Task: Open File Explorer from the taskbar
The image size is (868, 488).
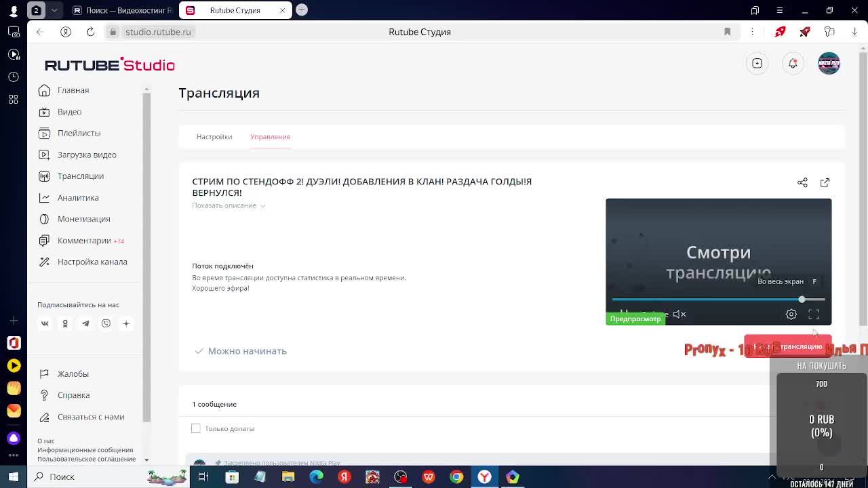Action: click(x=288, y=476)
